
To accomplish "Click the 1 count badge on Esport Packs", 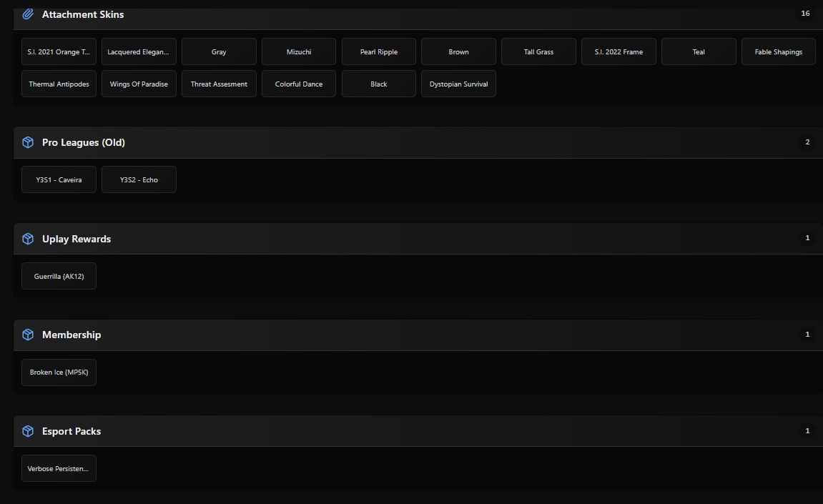I will click(x=807, y=431).
